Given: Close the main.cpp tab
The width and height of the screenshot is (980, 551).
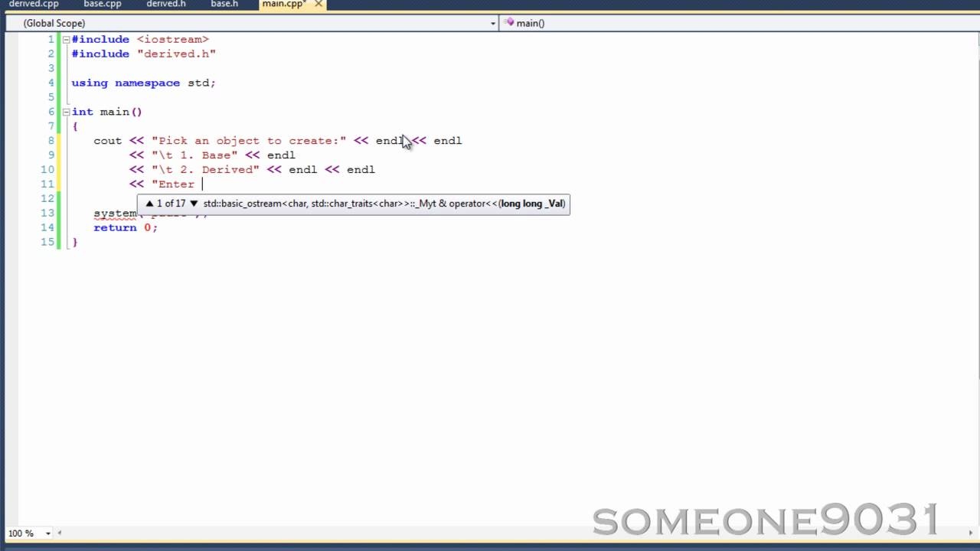Looking at the screenshot, I should click(318, 4).
